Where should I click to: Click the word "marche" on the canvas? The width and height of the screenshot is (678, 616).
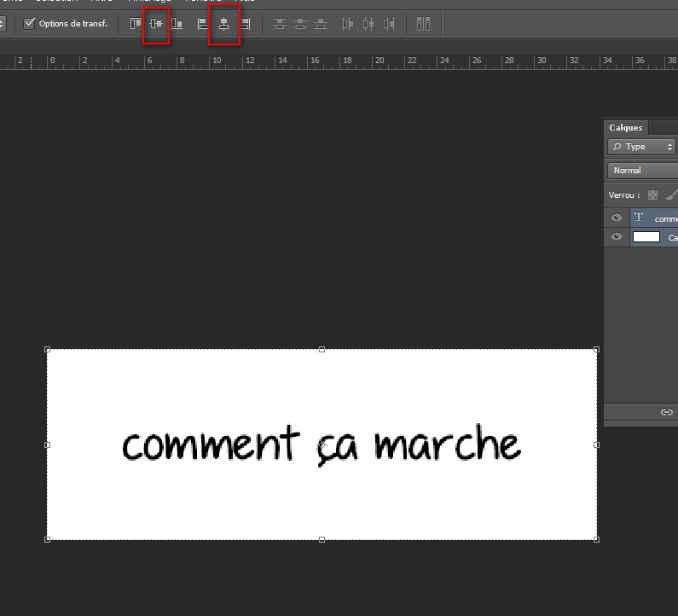pyautogui.click(x=448, y=442)
